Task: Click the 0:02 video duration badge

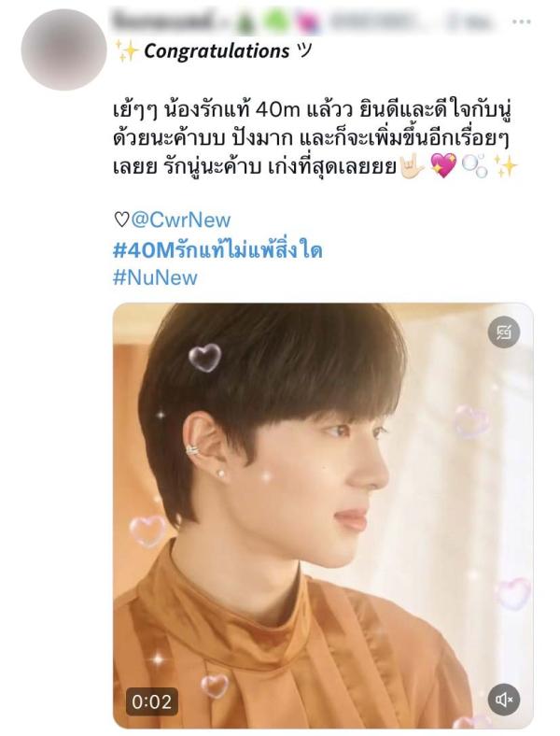Action: pos(151,701)
